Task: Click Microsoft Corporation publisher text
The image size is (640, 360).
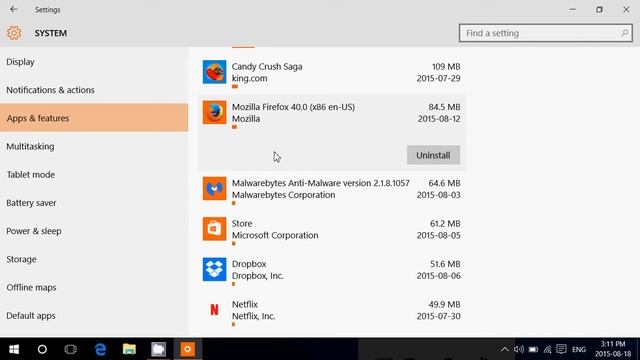Action: click(x=275, y=236)
